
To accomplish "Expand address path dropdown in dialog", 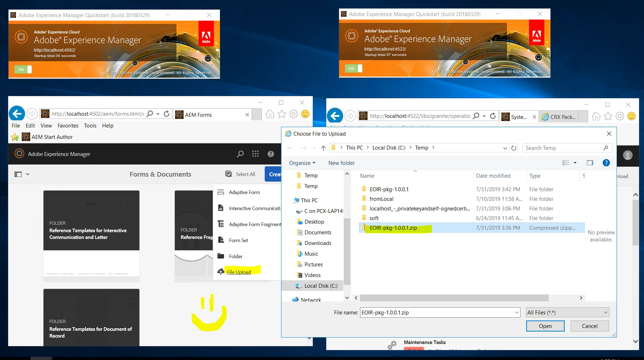I will [x=505, y=148].
